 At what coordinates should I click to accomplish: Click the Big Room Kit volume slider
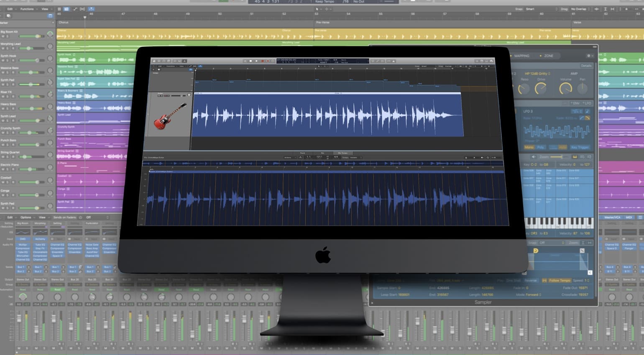32,36
